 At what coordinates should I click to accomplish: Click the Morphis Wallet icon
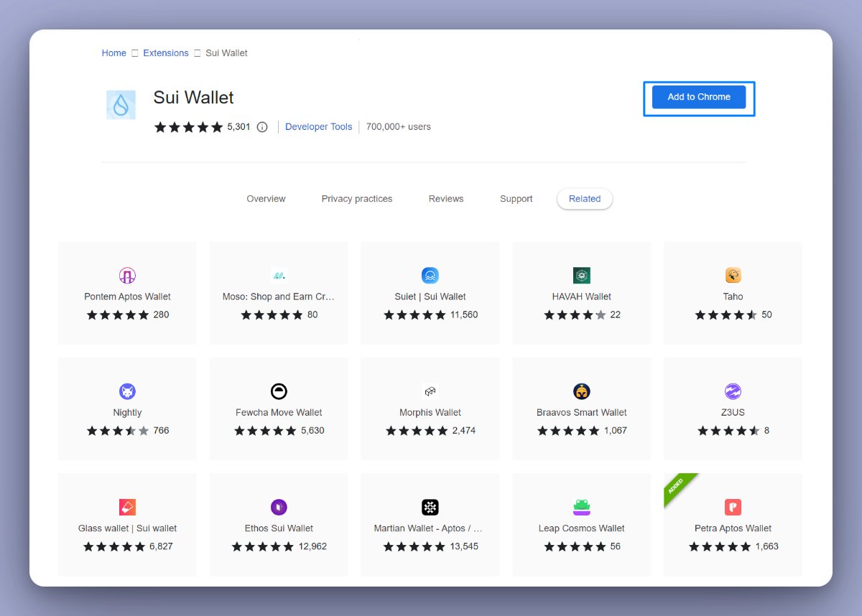[x=430, y=391]
